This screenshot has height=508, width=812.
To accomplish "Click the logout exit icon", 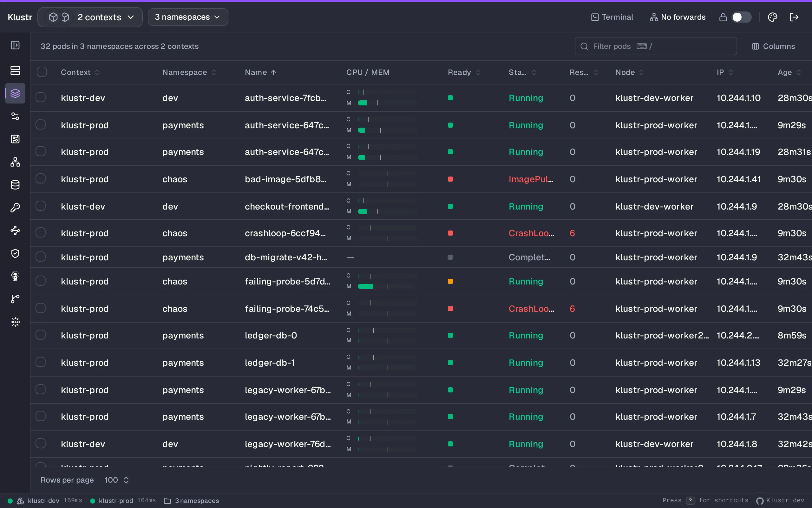I will 794,17.
